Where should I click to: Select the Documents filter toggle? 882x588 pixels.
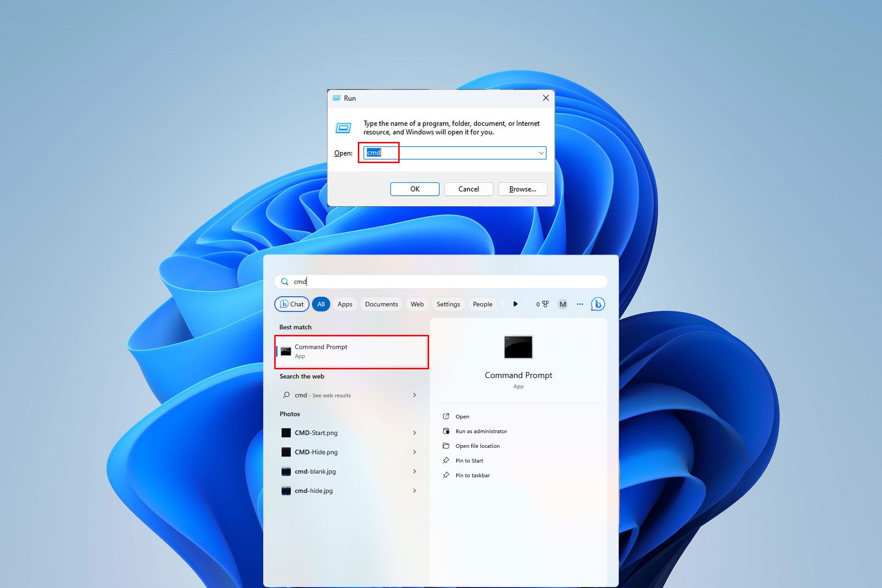tap(381, 304)
